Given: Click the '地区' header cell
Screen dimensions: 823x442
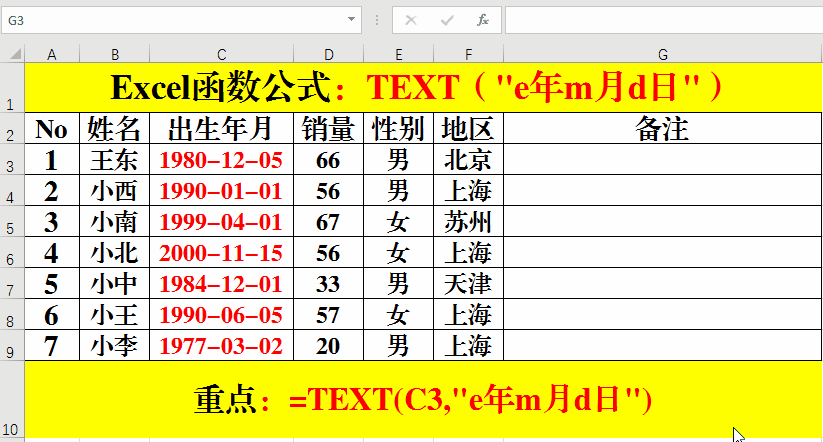Looking at the screenshot, I should pyautogui.click(x=468, y=128).
